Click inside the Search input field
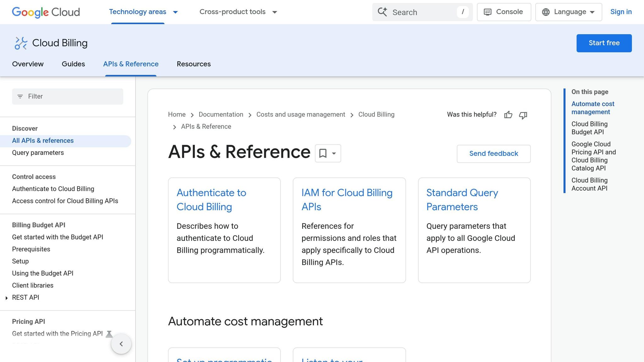The height and width of the screenshot is (362, 644). click(418, 12)
